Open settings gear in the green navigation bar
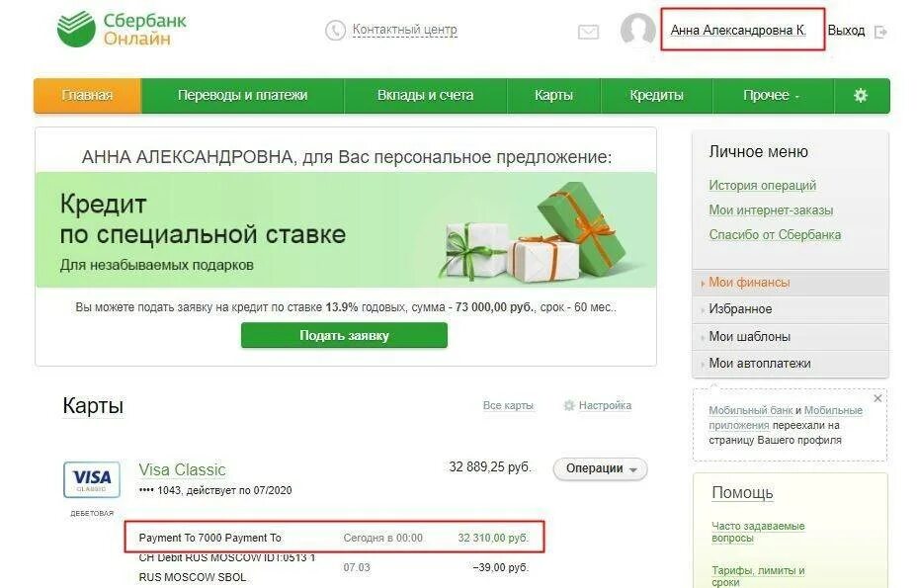 861,96
